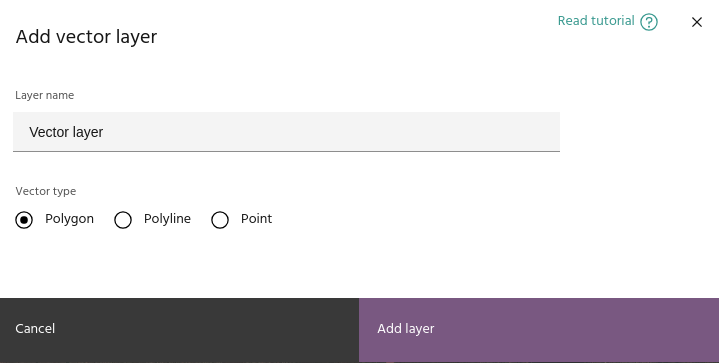Get help via circled question mark
The width and height of the screenshot is (719, 363).
point(649,22)
